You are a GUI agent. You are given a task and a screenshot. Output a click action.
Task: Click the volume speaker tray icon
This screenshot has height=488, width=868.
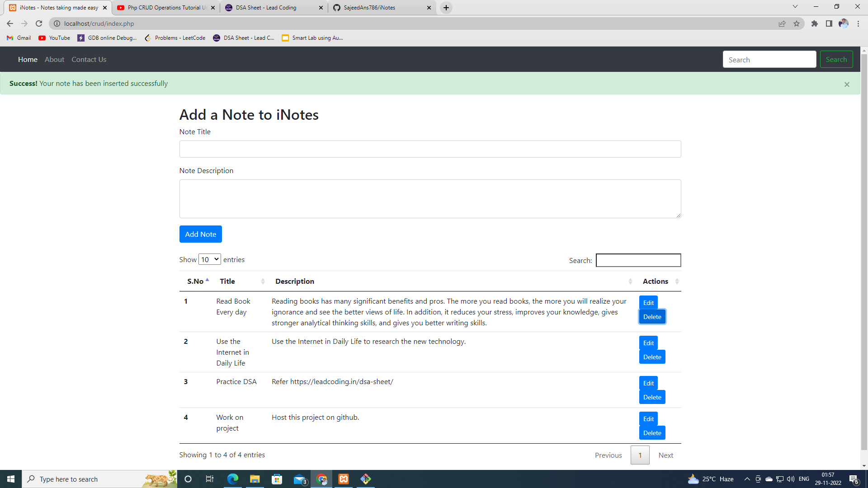click(x=791, y=479)
